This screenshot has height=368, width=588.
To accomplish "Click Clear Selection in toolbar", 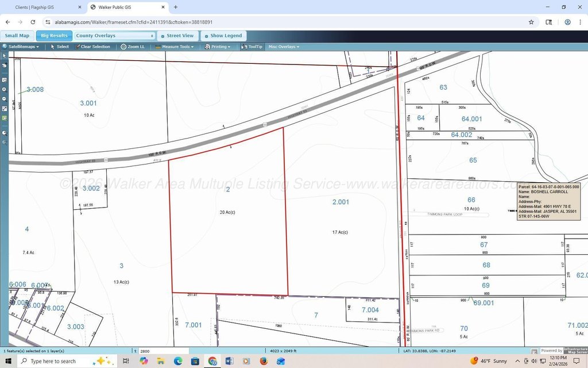I will point(92,47).
